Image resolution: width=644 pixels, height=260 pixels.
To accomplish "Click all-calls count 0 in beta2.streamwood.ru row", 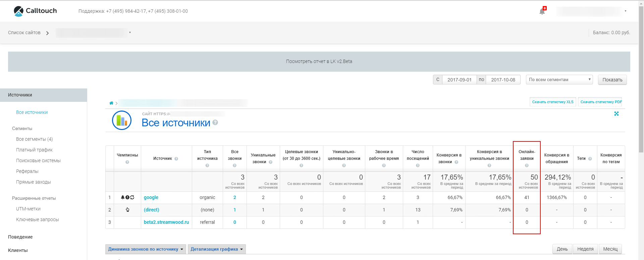I will click(235, 222).
